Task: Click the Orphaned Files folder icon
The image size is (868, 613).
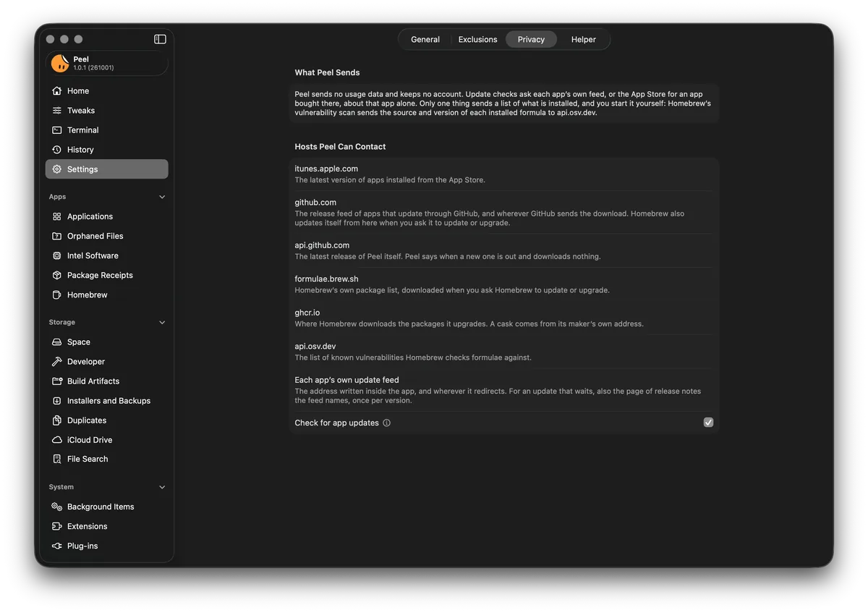Action: tap(57, 236)
